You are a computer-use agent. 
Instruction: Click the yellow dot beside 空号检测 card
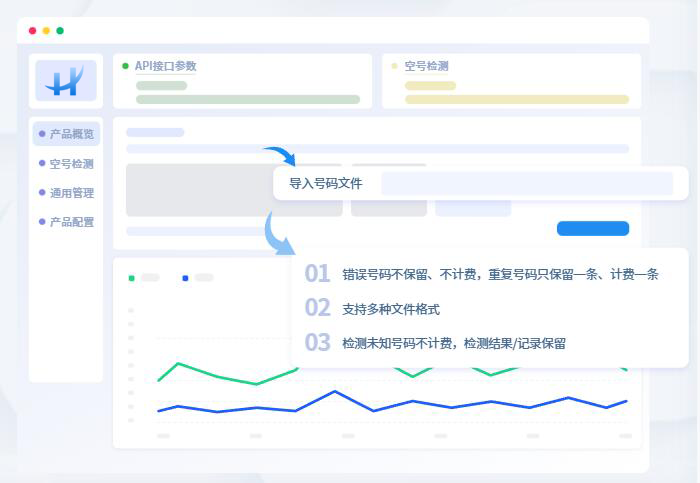pos(394,66)
